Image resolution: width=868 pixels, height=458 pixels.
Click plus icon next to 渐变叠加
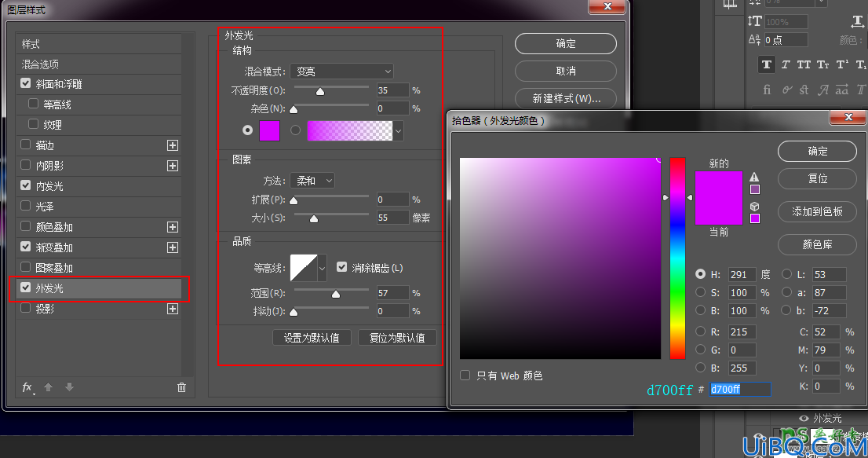(x=173, y=247)
